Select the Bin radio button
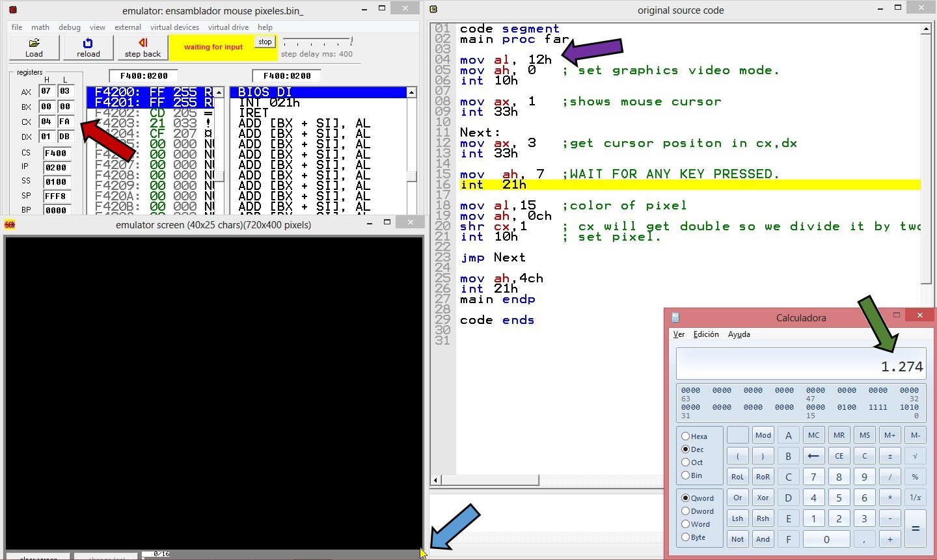 pos(692,475)
